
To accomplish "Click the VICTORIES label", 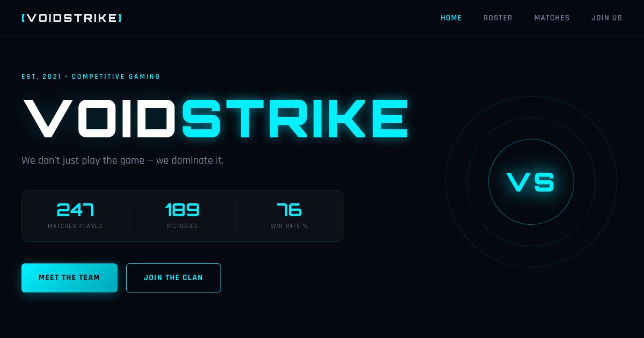I will (x=182, y=226).
